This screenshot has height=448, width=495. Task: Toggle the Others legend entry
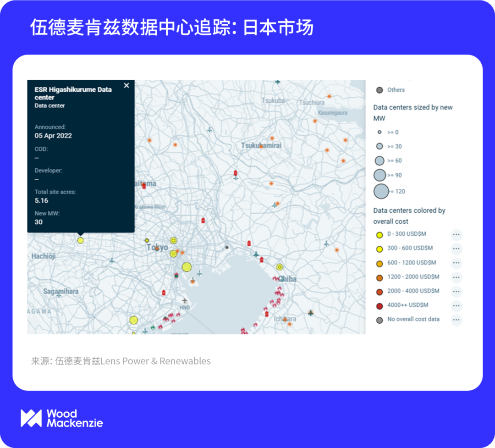click(x=390, y=90)
